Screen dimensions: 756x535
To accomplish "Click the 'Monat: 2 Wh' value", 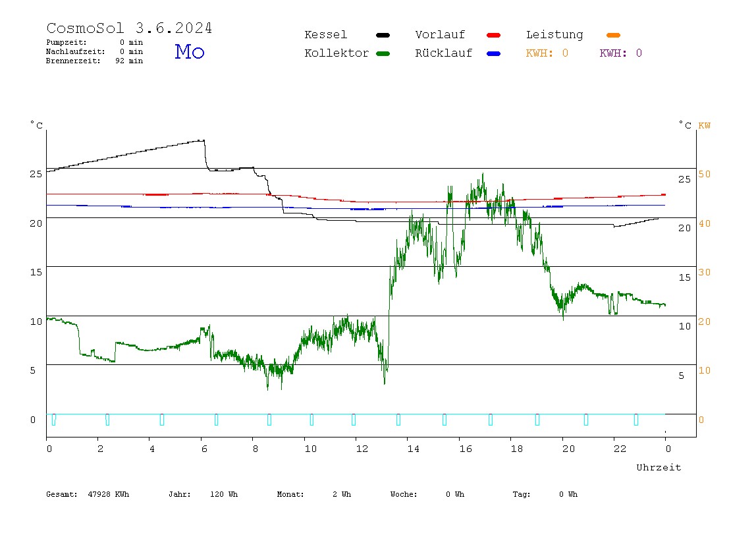I will (314, 494).
